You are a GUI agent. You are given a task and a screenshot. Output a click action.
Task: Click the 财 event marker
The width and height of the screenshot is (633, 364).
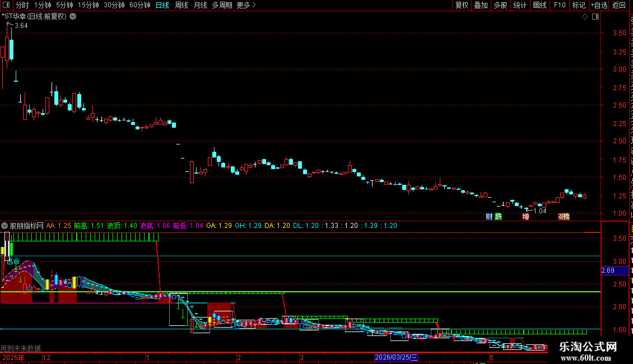pos(489,217)
